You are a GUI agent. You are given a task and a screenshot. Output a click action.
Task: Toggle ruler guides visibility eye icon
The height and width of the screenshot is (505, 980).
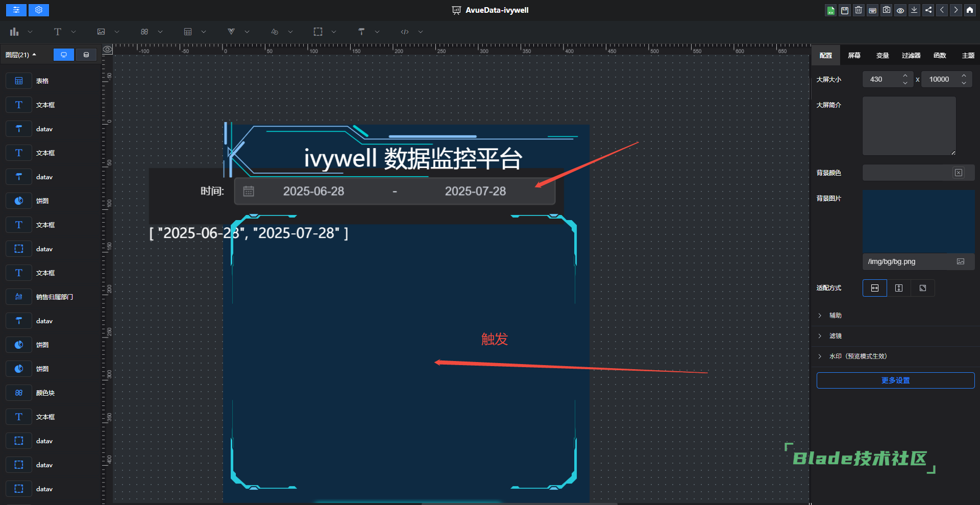(108, 50)
